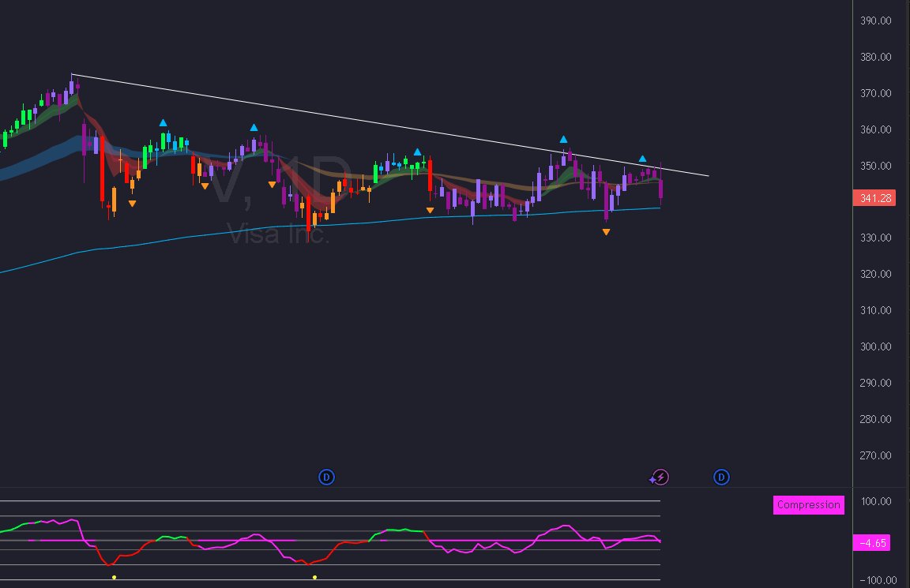The height and width of the screenshot is (588, 910).
Task: Click the orange down-triangle marker below the recent low
Action: (606, 231)
